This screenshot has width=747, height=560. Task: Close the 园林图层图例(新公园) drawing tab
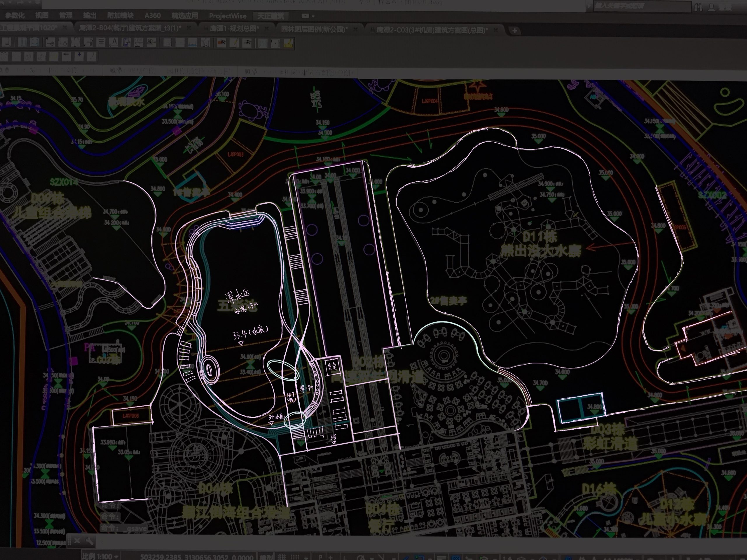(x=356, y=29)
